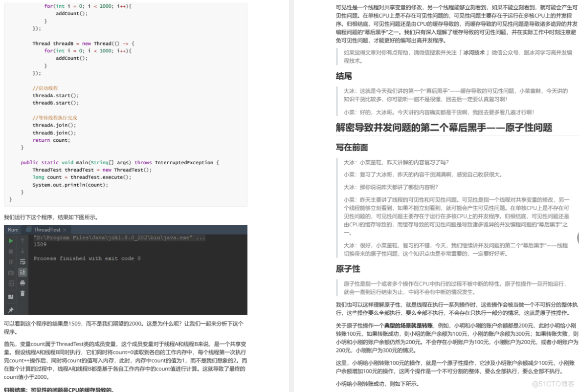This screenshot has height=392, width=579.
Task: Click the restore-layout icon in Run panel
Action: 10,296
